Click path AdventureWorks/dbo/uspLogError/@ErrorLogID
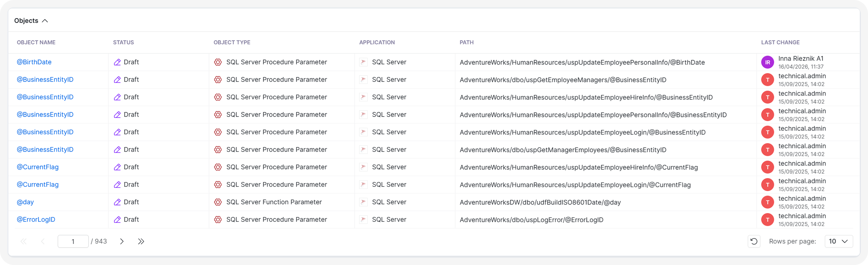868x265 pixels. coord(531,220)
